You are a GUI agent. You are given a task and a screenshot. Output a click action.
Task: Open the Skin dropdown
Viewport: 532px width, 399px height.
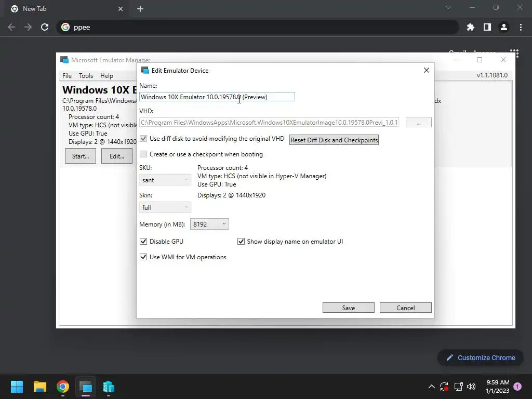click(x=165, y=207)
